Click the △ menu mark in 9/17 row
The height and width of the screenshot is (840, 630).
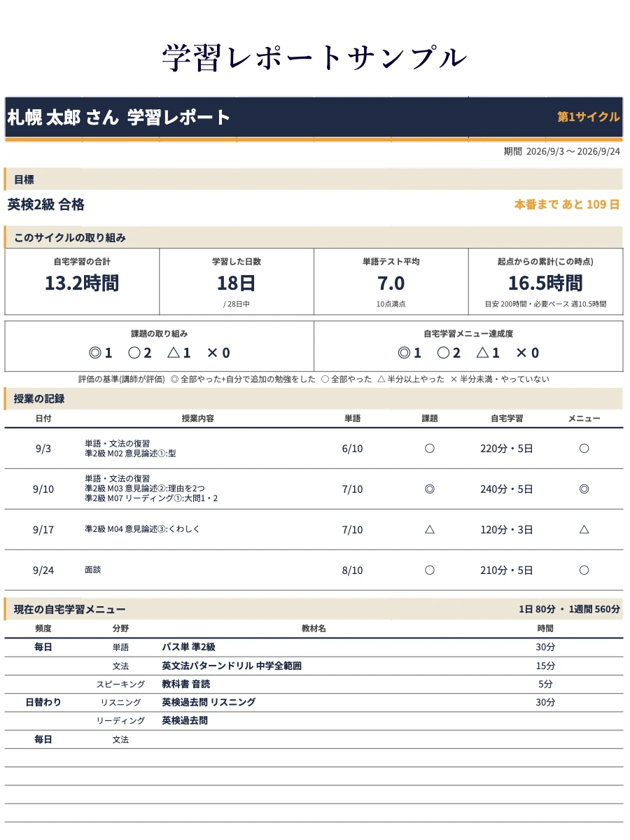coord(584,530)
